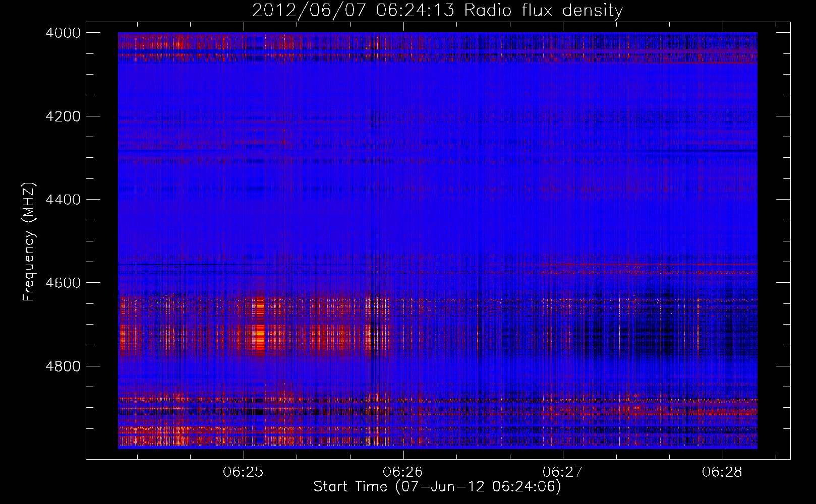Image resolution: width=816 pixels, height=504 pixels.
Task: Click the 4800 frequency axis label
Action: pos(63,366)
